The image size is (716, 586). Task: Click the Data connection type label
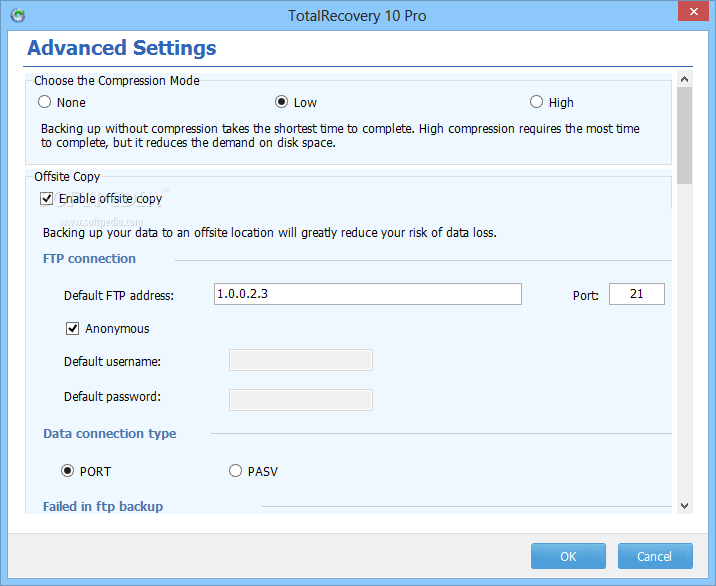[110, 433]
